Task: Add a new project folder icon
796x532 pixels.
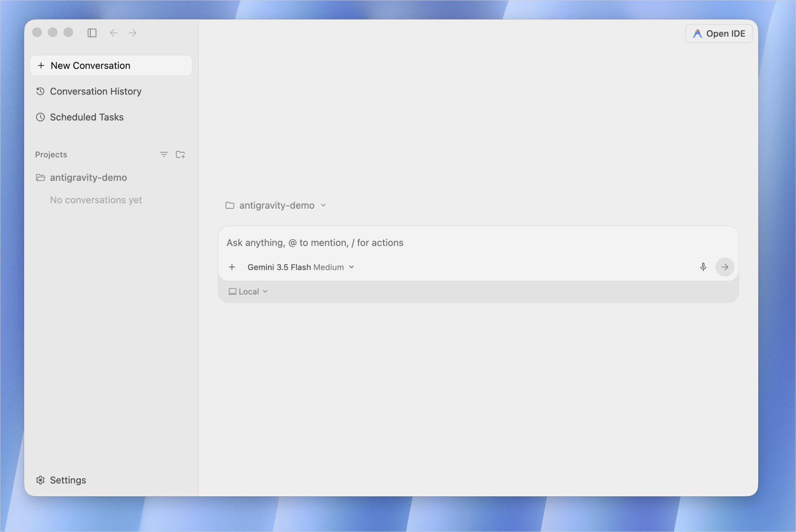Action: (x=180, y=155)
